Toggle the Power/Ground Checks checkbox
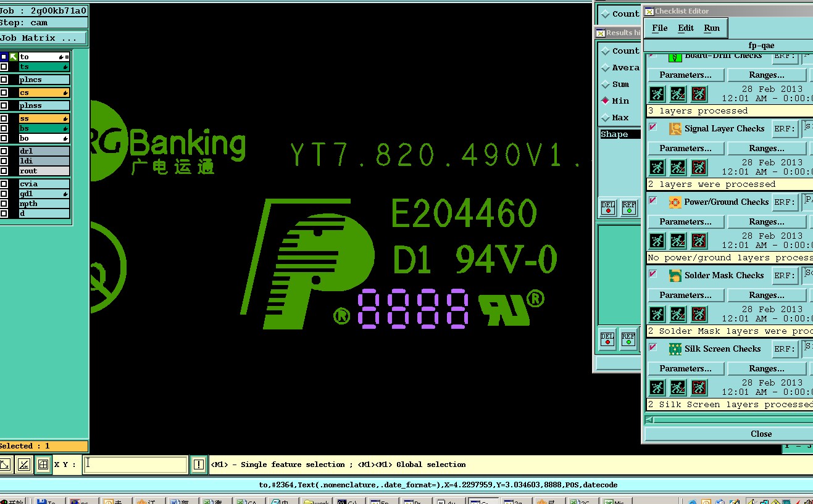813x504 pixels. (x=653, y=200)
